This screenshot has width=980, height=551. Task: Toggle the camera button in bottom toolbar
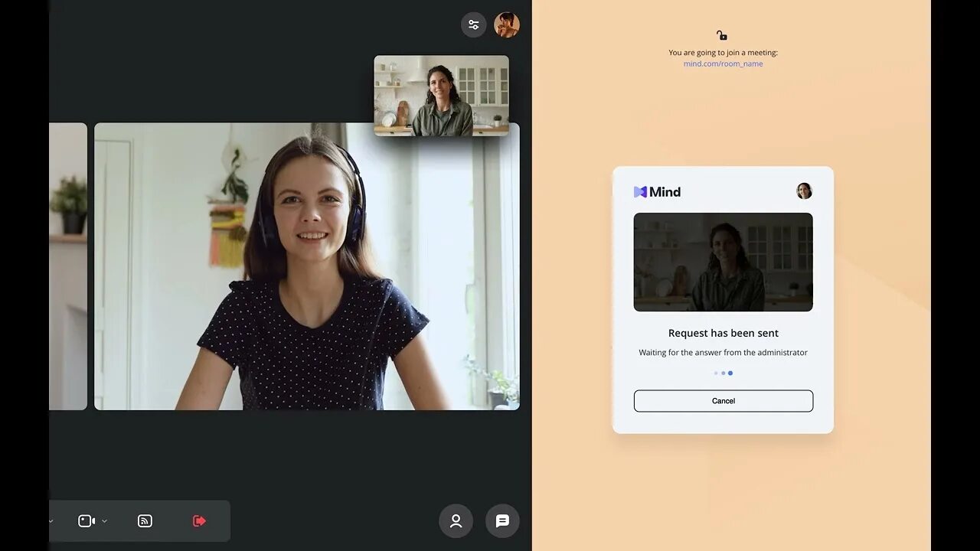coord(87,521)
